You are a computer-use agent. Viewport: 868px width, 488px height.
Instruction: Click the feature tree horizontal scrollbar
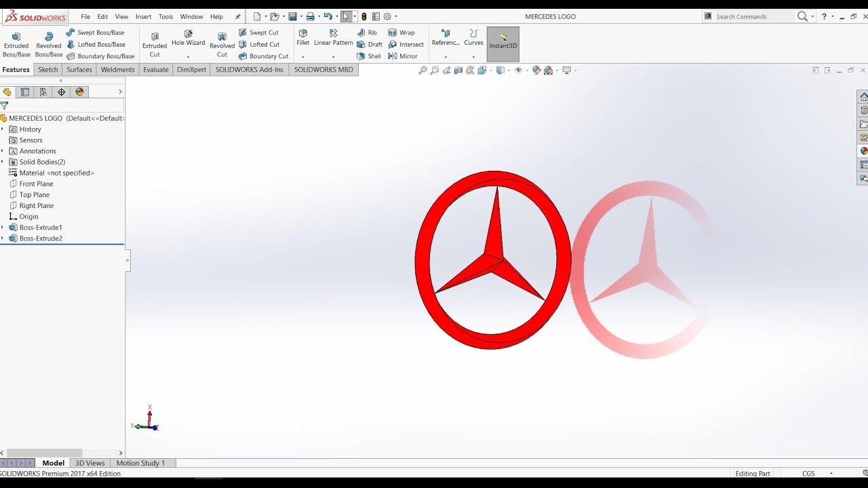point(44,453)
